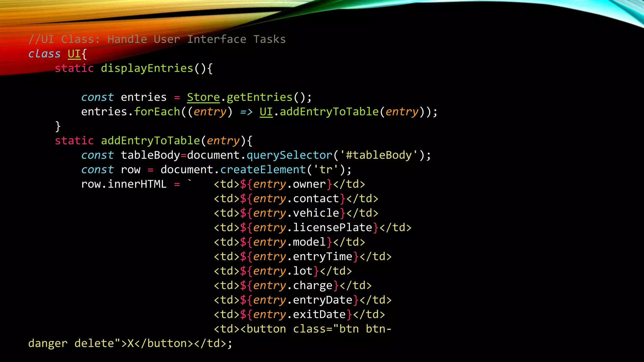Click 'forEach' in entries.forEach line
This screenshot has width=644, height=362.
tap(157, 112)
